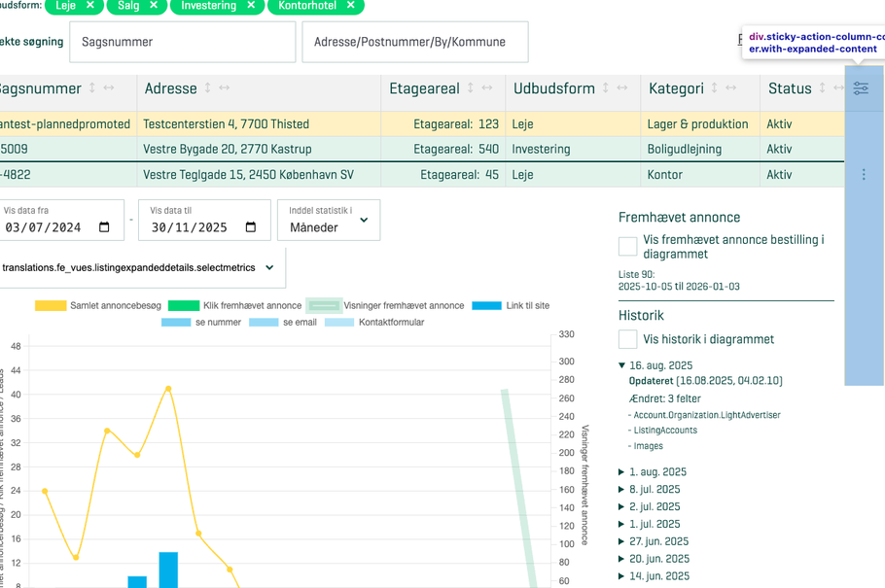Toggle the Link til site legend swatch
This screenshot has height=588, width=885.
coord(486,305)
